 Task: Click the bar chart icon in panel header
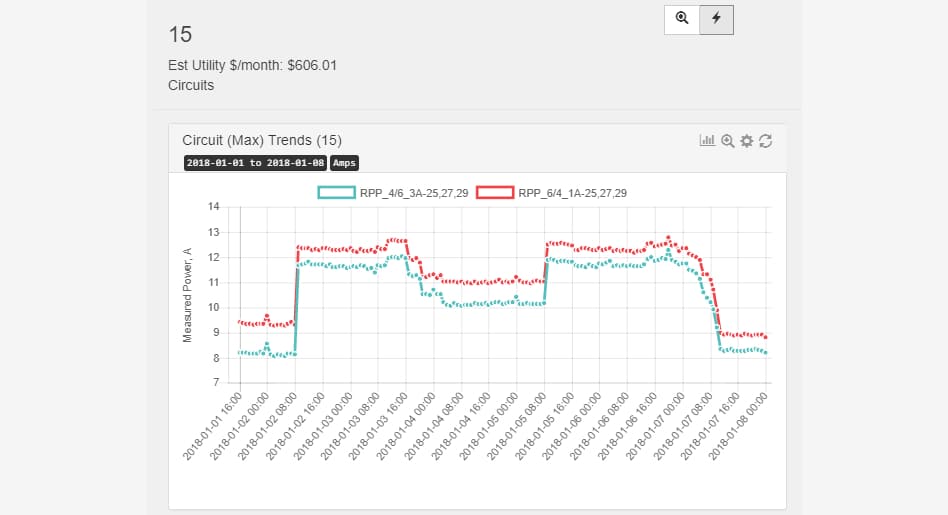tap(707, 141)
